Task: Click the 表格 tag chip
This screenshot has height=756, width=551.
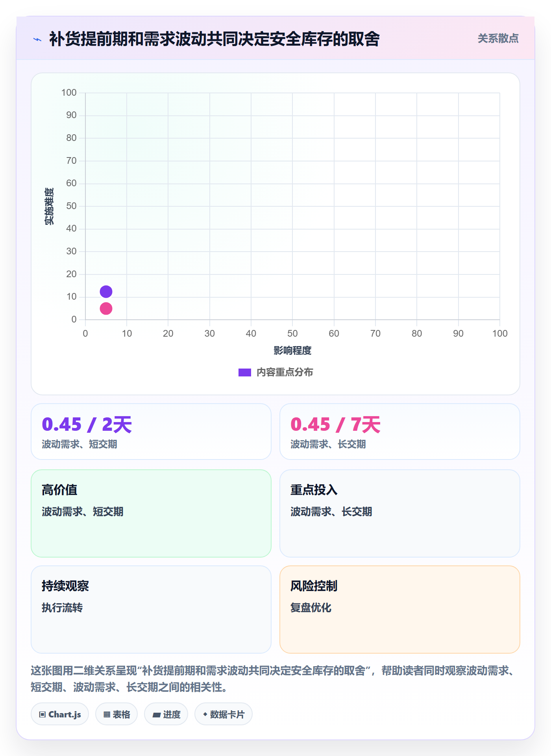Action: click(x=116, y=714)
